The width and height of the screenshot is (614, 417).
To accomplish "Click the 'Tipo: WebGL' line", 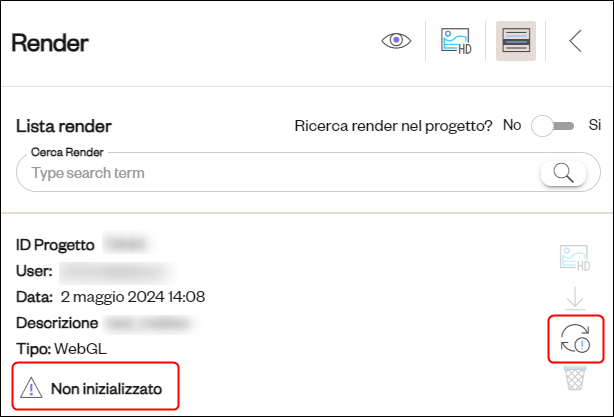I will coord(61,348).
